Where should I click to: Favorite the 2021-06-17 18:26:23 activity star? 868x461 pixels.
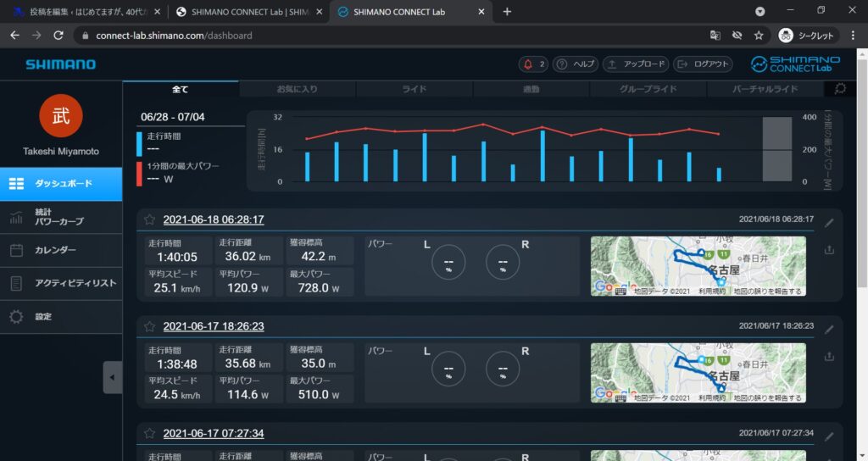tap(149, 326)
